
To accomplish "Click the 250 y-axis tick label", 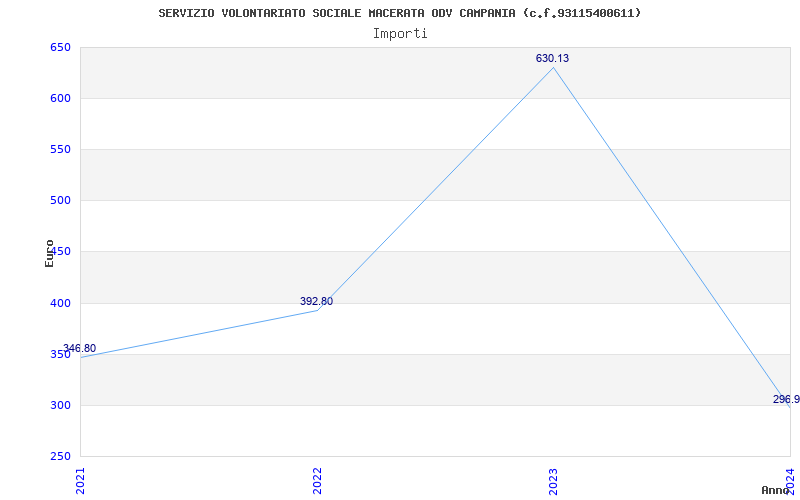I will [x=60, y=457].
